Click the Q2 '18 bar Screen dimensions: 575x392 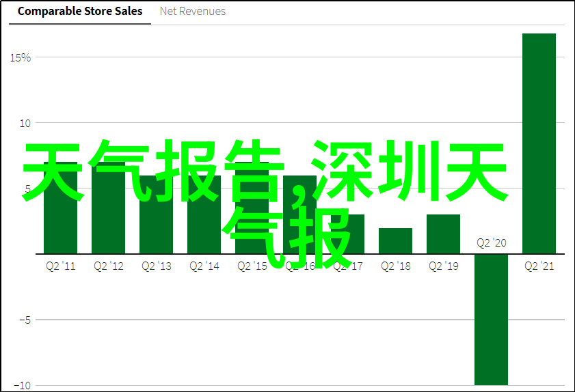click(395, 240)
